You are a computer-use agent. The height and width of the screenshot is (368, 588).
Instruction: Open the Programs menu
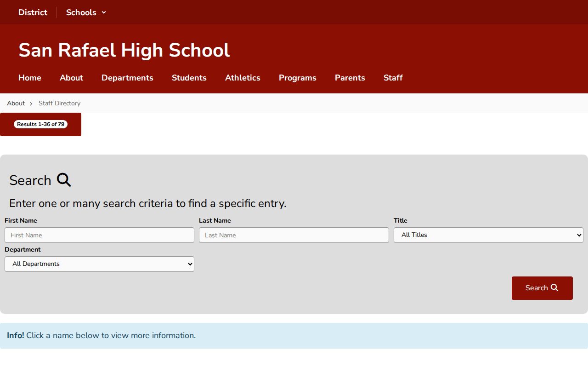coord(298,78)
